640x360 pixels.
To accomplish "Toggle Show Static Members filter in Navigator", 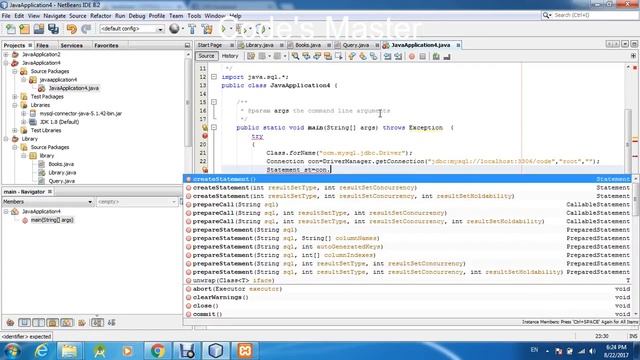I will coord(38,323).
